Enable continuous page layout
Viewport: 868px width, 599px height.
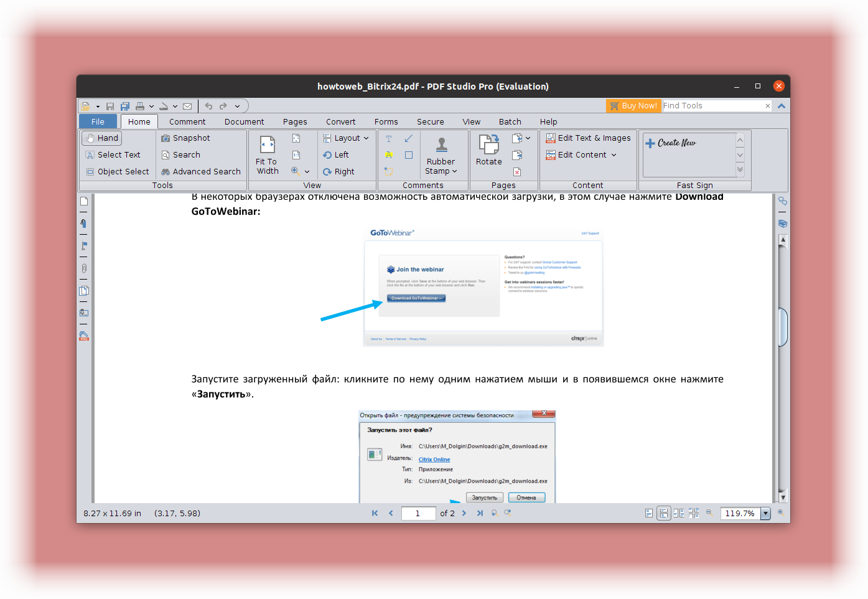tap(664, 513)
